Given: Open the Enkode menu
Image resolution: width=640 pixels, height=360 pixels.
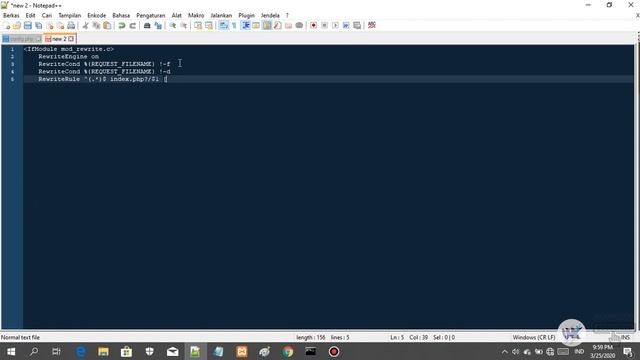Looking at the screenshot, I should click(x=97, y=16).
